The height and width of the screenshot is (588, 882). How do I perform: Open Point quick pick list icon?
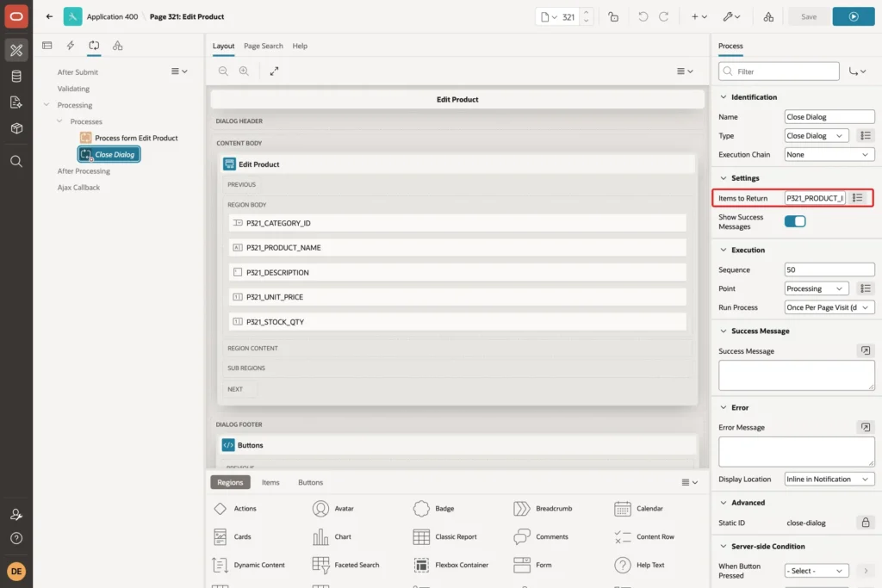865,288
